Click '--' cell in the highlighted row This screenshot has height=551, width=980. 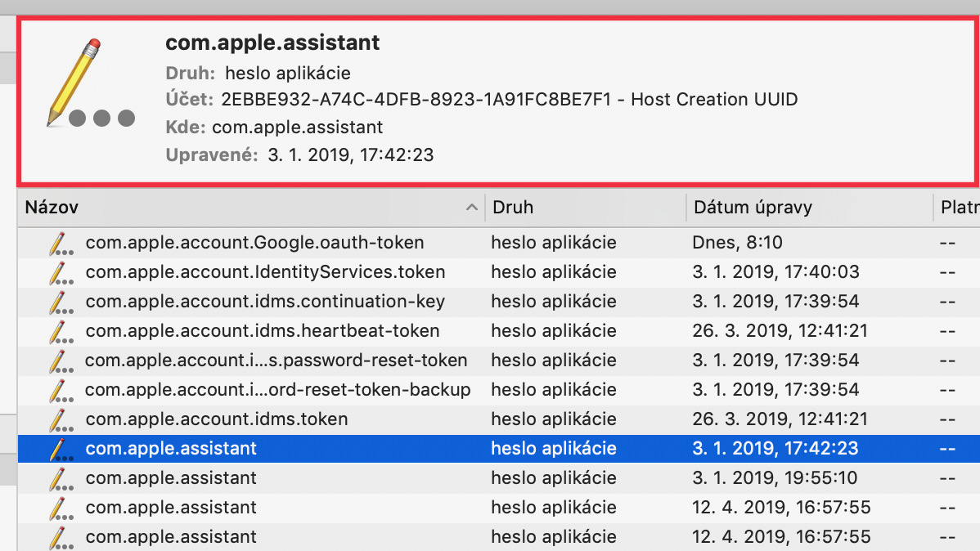[947, 448]
